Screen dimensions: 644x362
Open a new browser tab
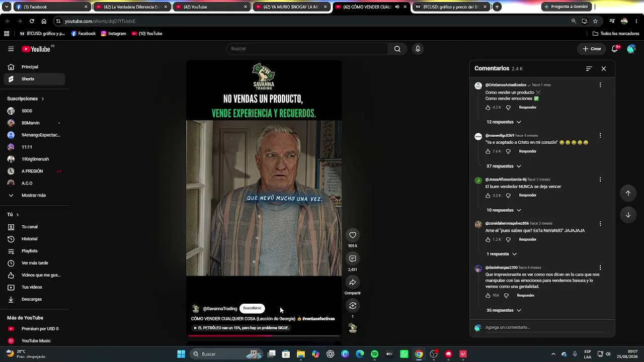point(497,7)
